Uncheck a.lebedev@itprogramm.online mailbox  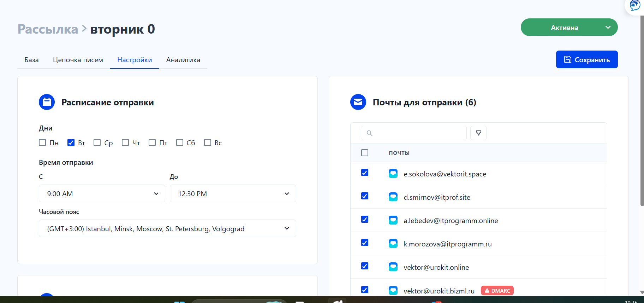coord(365,219)
